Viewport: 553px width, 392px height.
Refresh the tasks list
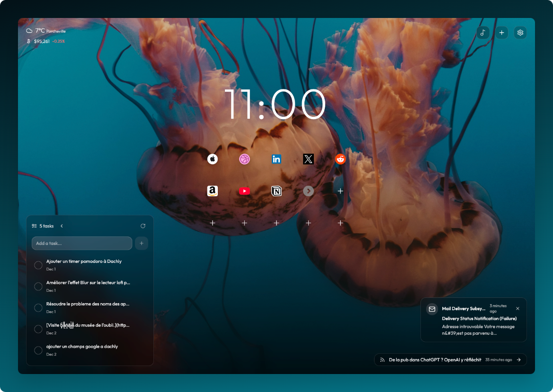143,226
